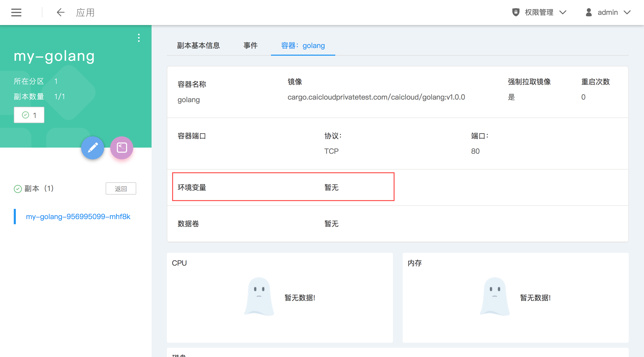Expand the admin account dropdown
This screenshot has width=644, height=357.
(627, 12)
